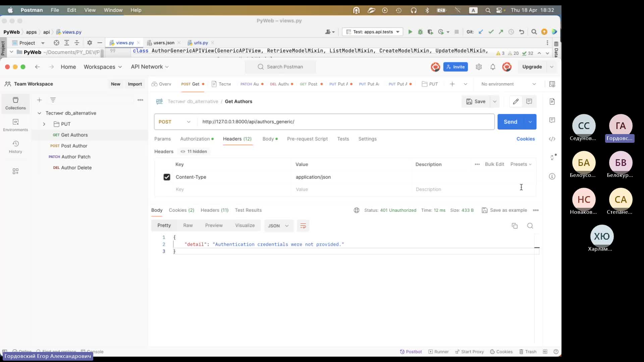
Task: Open environment quick look icon
Action: [552, 84]
